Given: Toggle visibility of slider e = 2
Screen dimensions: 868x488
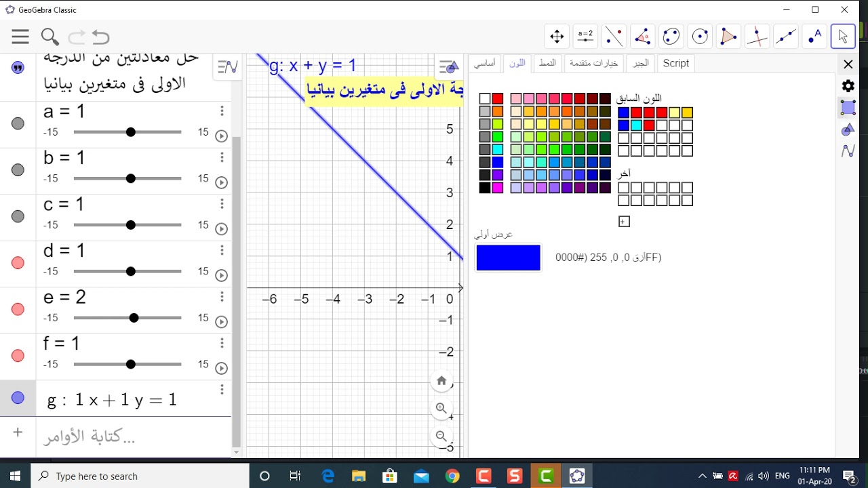Looking at the screenshot, I should pyautogui.click(x=18, y=309).
